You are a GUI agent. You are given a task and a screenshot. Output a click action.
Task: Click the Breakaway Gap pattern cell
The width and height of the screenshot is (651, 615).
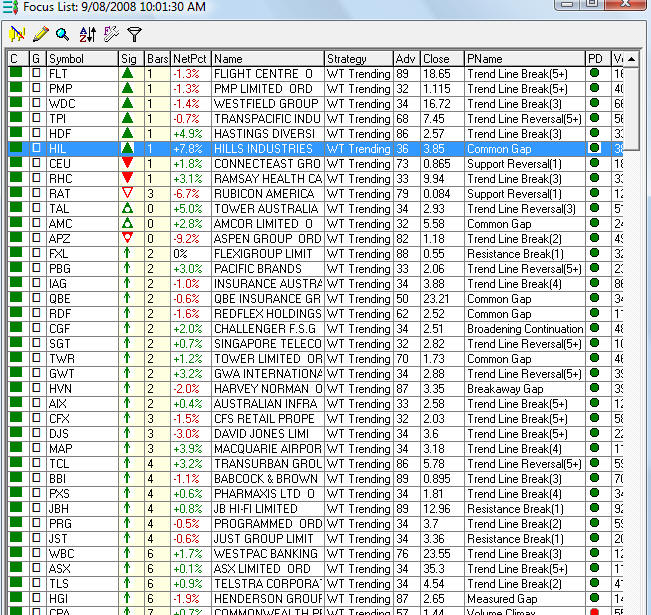click(x=524, y=389)
